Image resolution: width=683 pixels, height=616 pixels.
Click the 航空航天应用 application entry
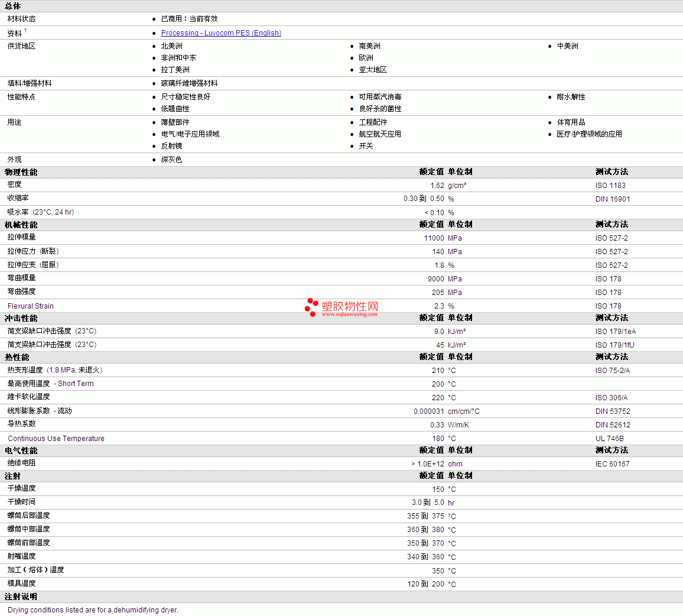tap(380, 134)
